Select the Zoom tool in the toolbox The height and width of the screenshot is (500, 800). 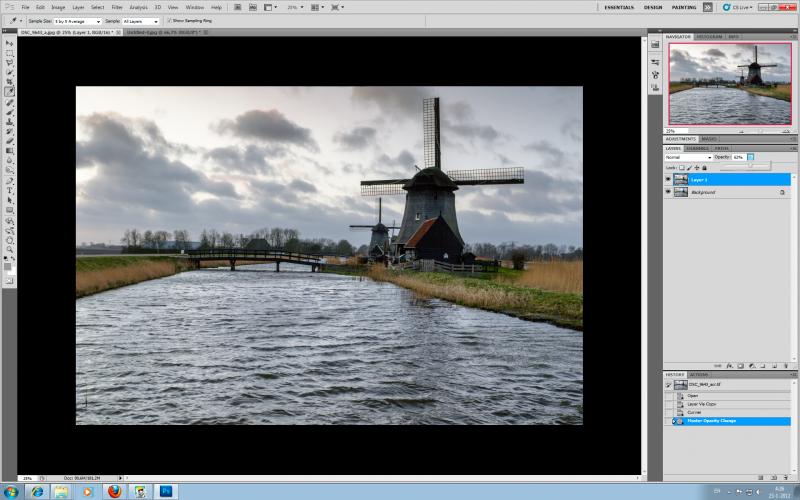pyautogui.click(x=9, y=249)
